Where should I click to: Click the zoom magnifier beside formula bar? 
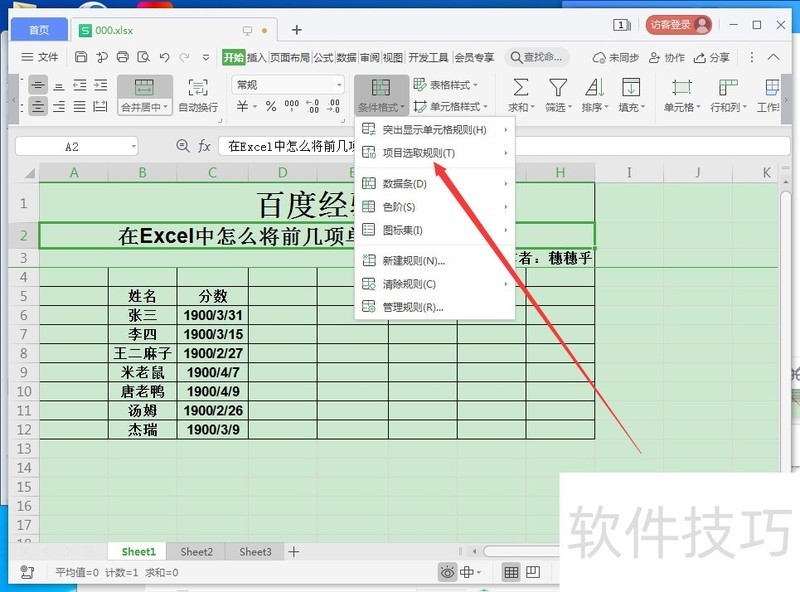(x=183, y=146)
